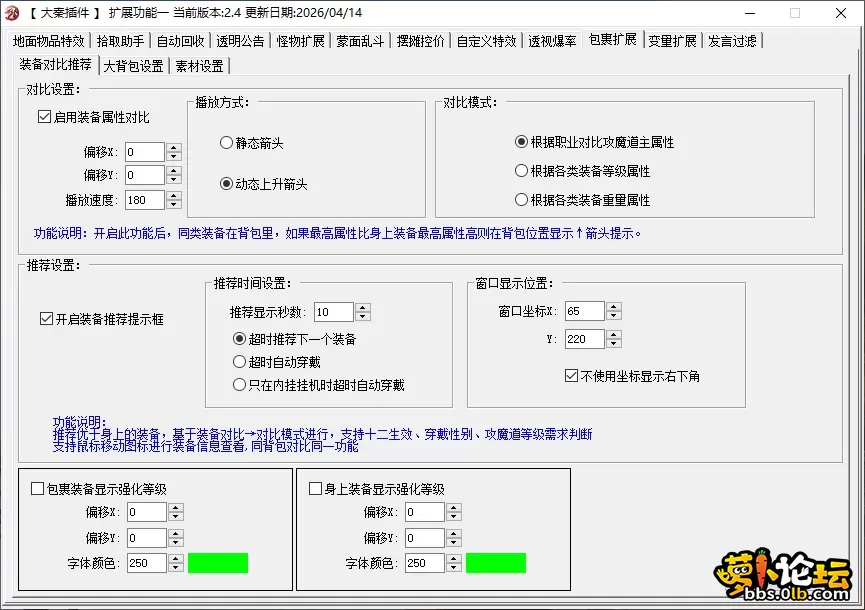Open the 变量扩展 tab
The image size is (865, 610).
pyautogui.click(x=672, y=41)
